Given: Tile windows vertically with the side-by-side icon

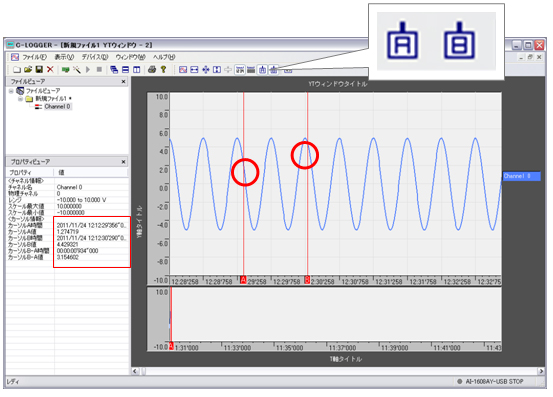Looking at the screenshot, I should [136, 70].
